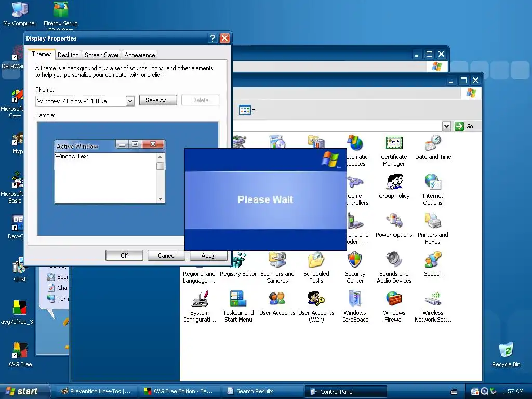Click the Please Wait text

coord(265,199)
